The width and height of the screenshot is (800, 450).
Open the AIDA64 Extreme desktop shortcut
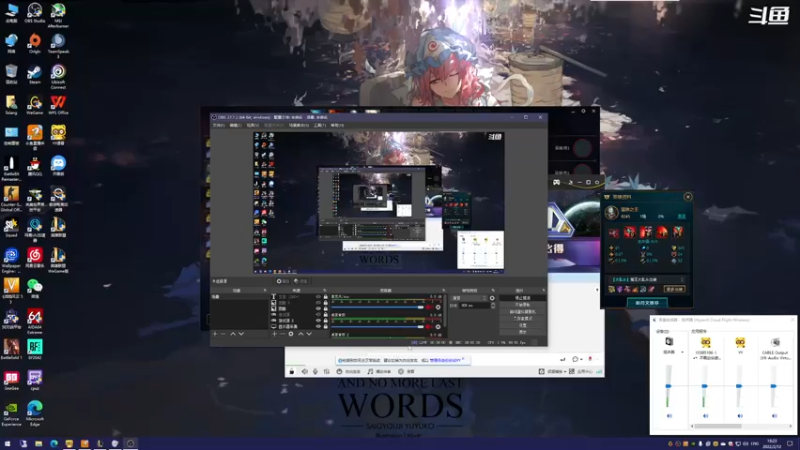(x=34, y=321)
